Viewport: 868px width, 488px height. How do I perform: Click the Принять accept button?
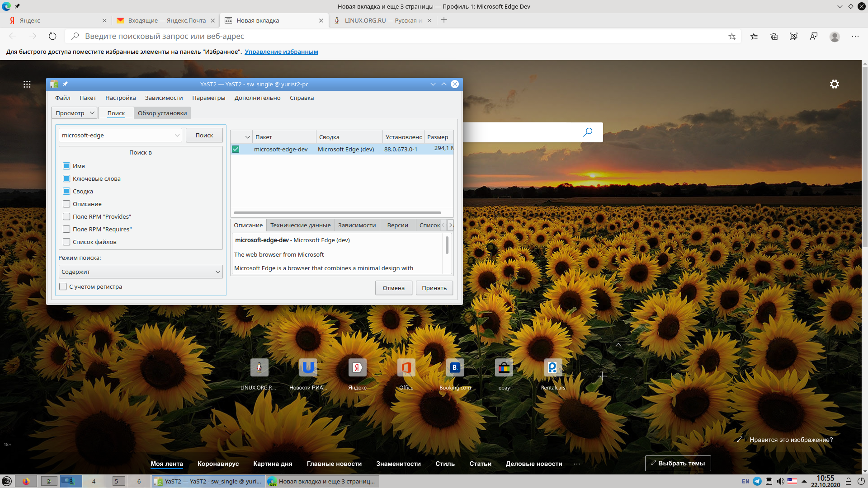click(434, 288)
